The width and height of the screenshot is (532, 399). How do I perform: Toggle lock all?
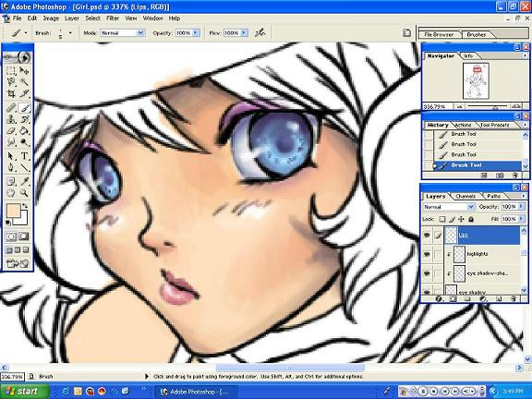click(x=471, y=219)
